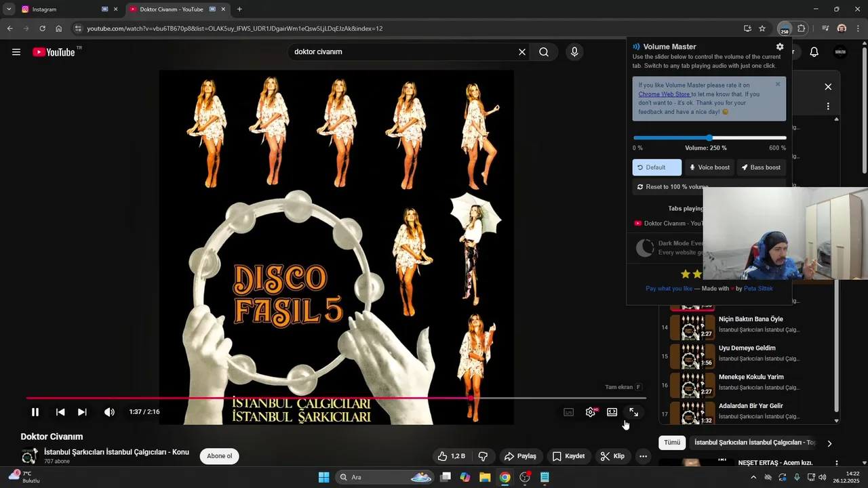Image resolution: width=868 pixels, height=488 pixels.
Task: Enter full screen with the Tam ekran icon
Action: [x=633, y=412]
